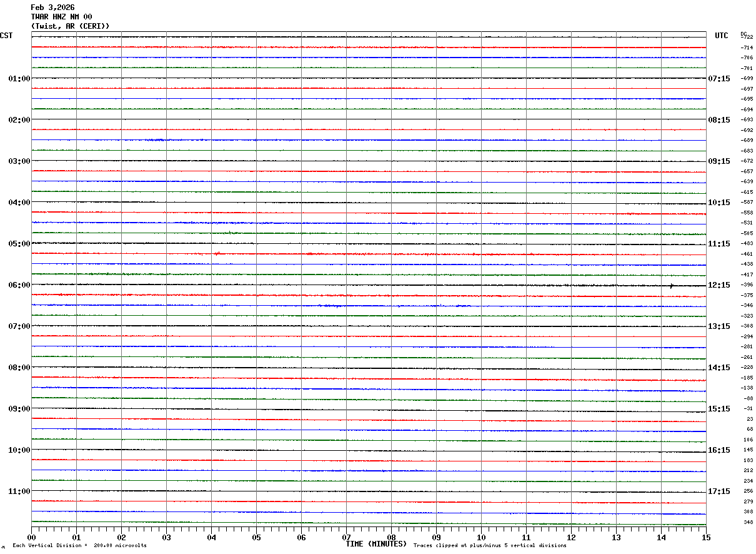Click the DC offset value -261

pos(747,358)
